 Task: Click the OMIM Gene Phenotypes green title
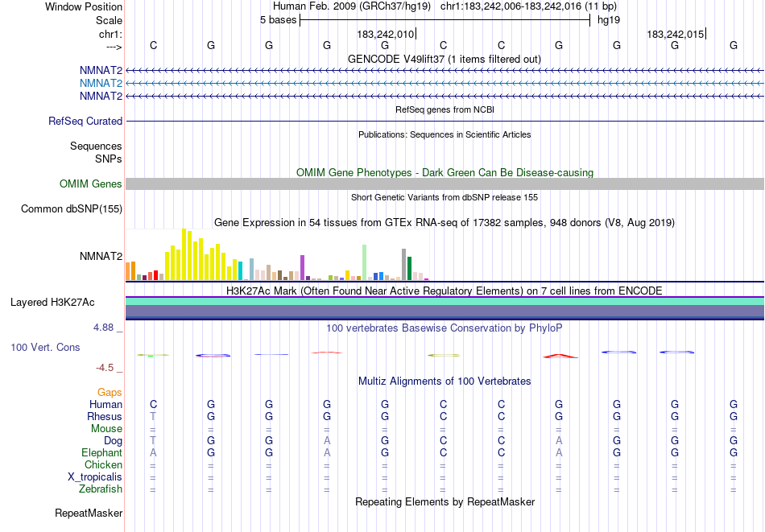[445, 172]
